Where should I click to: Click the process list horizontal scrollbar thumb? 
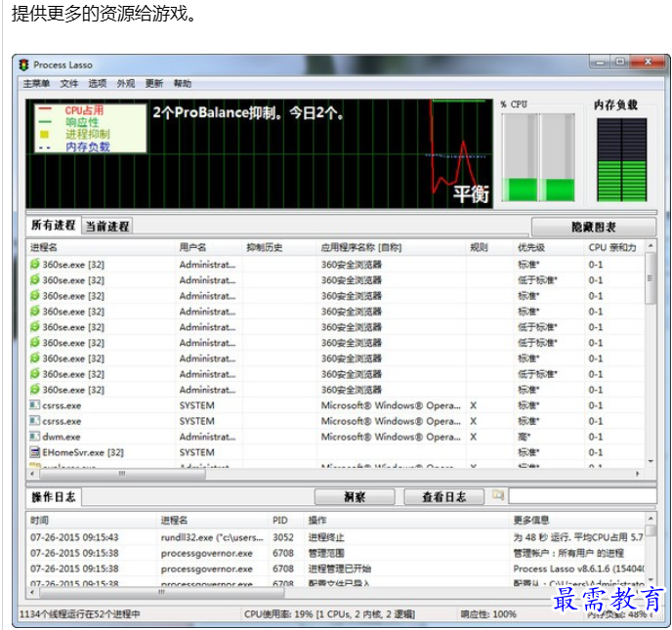122,474
